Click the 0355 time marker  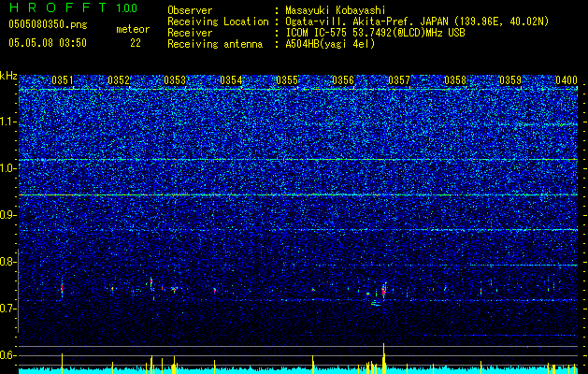point(287,80)
